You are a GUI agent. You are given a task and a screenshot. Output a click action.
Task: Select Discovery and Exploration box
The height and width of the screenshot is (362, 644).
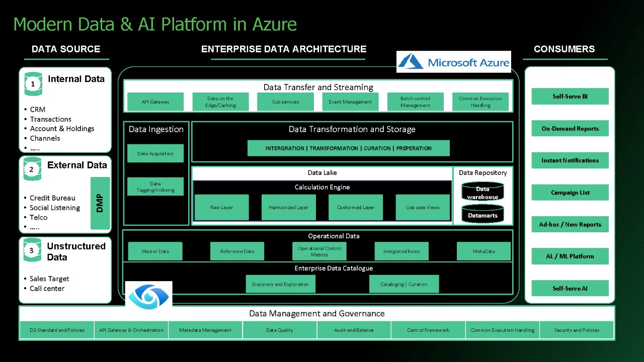coord(280,284)
